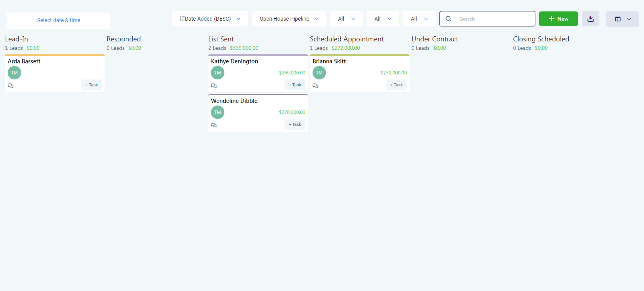644x291 pixels.
Task: Open chat icon on Arda Bassett card
Action: 10,86
